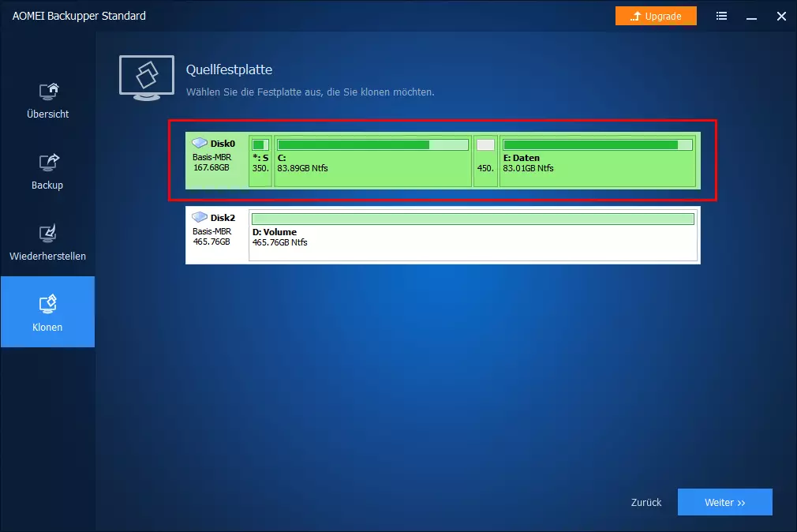
Task: Select the Klonen sidebar tab
Action: (x=48, y=312)
